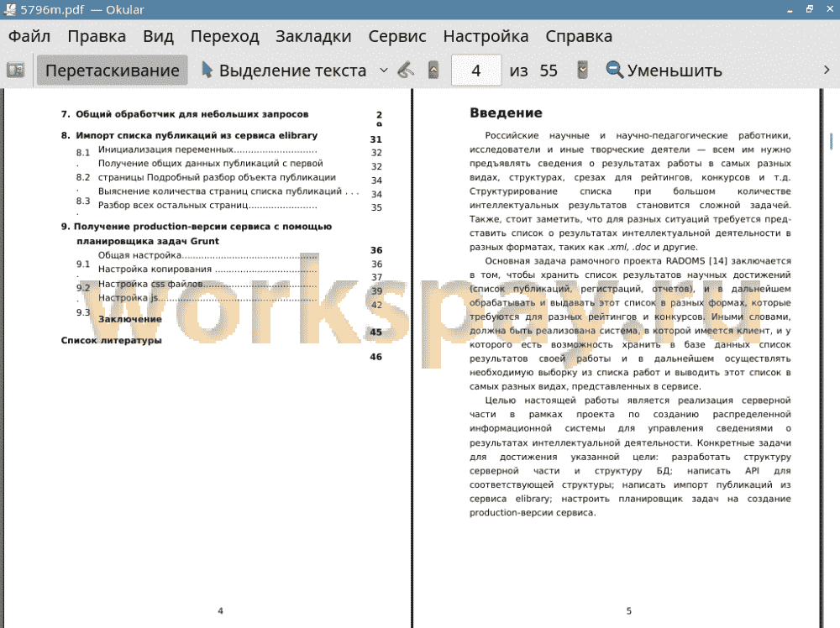Screen dimensions: 840x628
Task: Open the Справка menu
Action: point(579,36)
